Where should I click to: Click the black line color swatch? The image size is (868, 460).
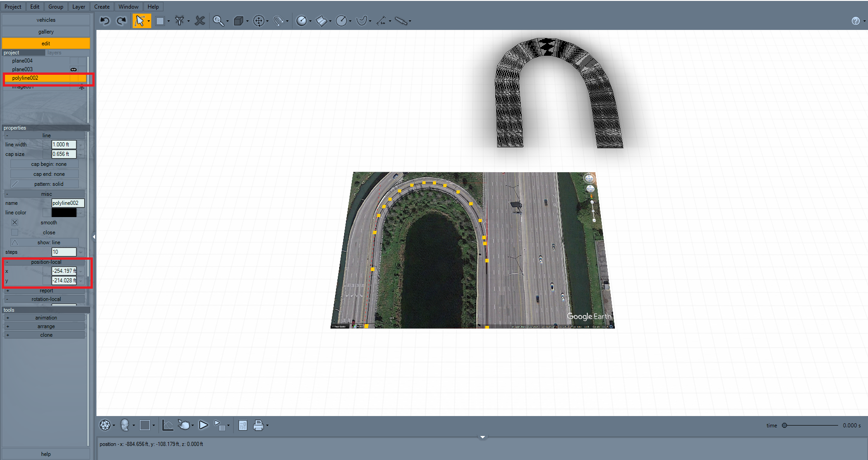point(64,213)
